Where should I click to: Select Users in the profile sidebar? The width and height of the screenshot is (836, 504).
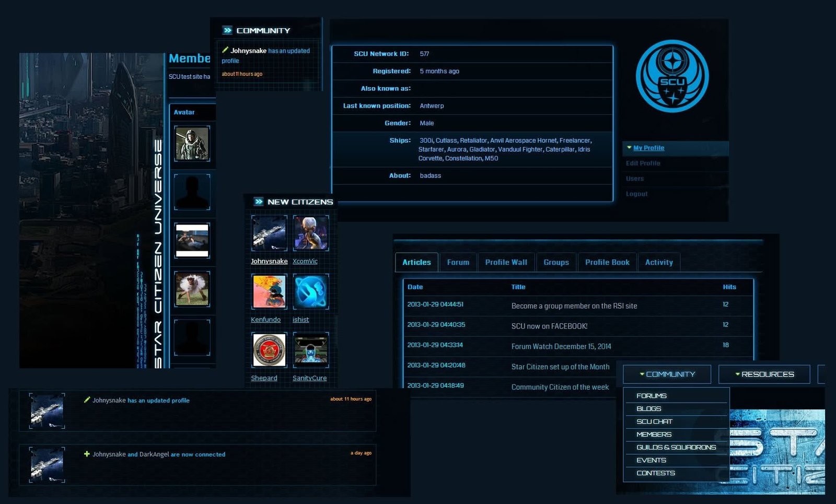(635, 178)
